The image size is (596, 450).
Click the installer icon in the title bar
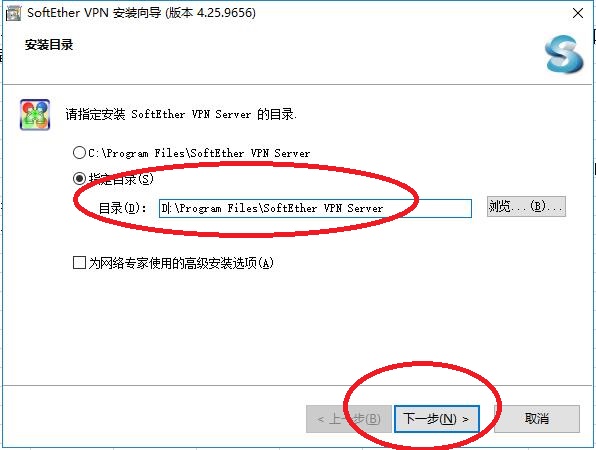point(13,13)
